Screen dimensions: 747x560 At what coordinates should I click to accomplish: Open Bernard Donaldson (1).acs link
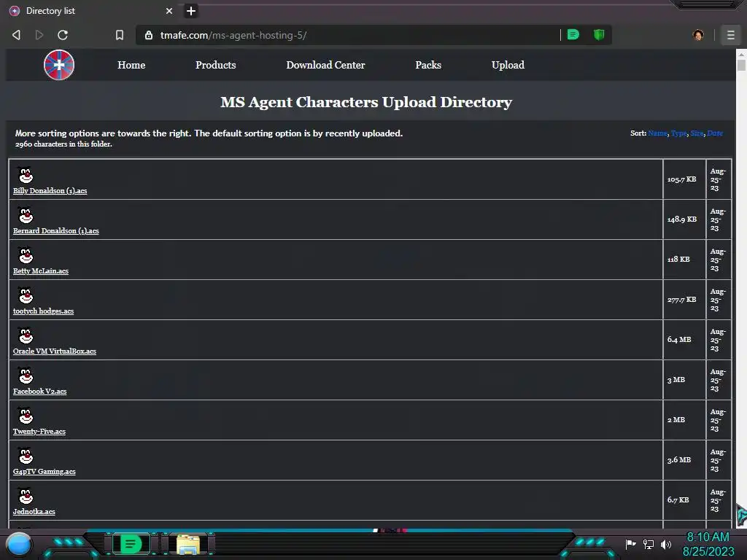click(55, 230)
